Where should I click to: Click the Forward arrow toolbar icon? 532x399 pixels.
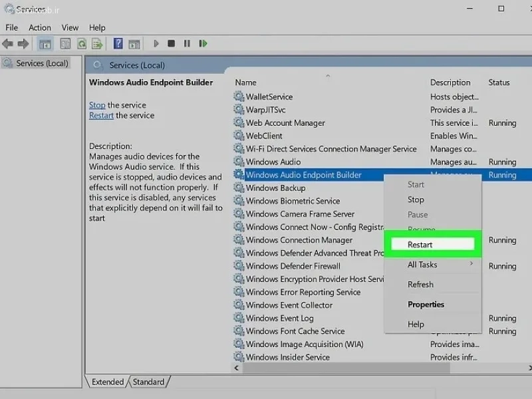tap(23, 44)
